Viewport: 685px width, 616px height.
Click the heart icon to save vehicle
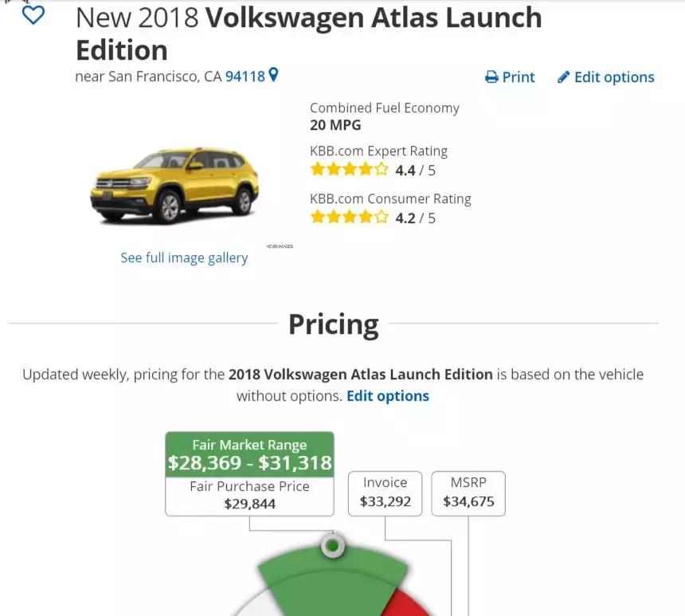33,15
